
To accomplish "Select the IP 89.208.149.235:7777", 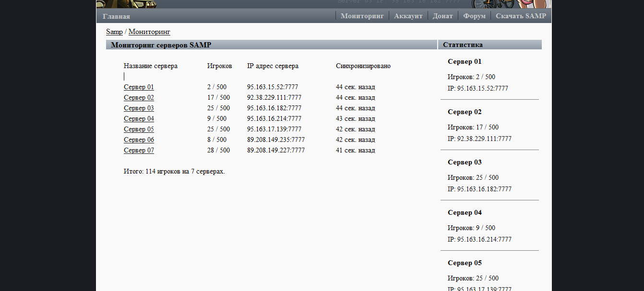I will [x=276, y=140].
